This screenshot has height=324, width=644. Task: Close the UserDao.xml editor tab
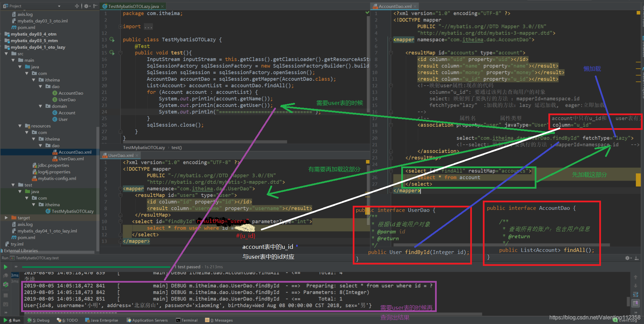137,156
